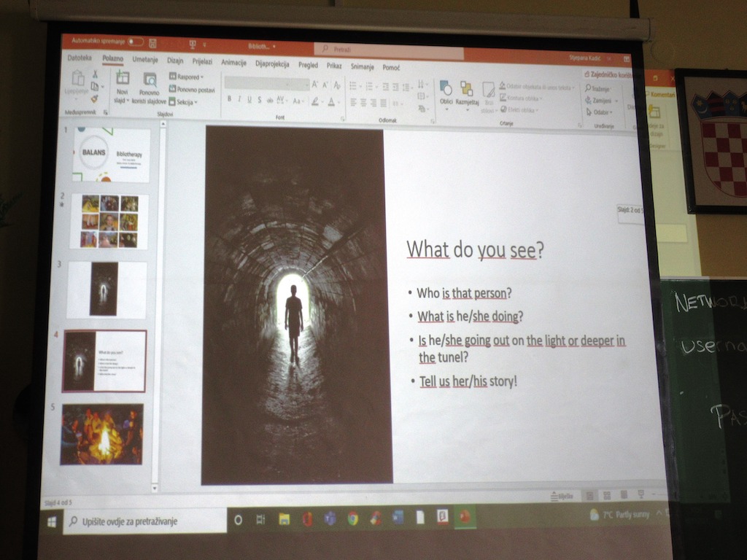Viewport: 747px width, 560px height.
Task: Click the decrease font size icon
Action: 325,85
